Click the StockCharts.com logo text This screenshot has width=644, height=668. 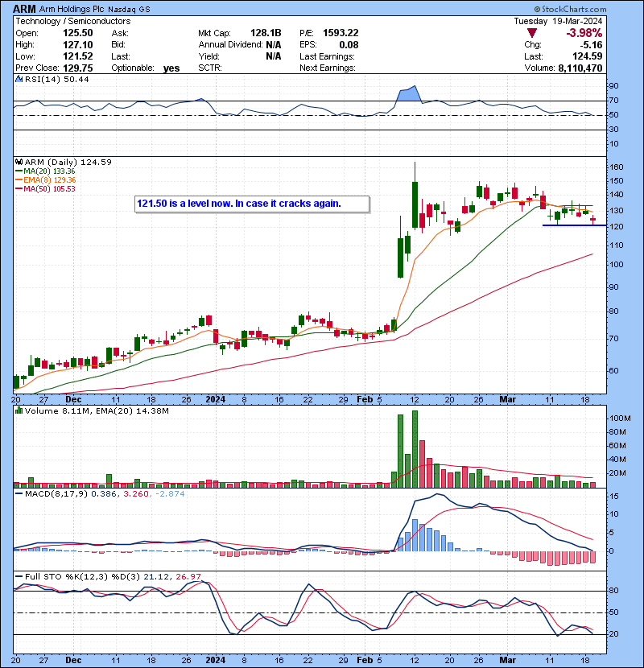[570, 9]
